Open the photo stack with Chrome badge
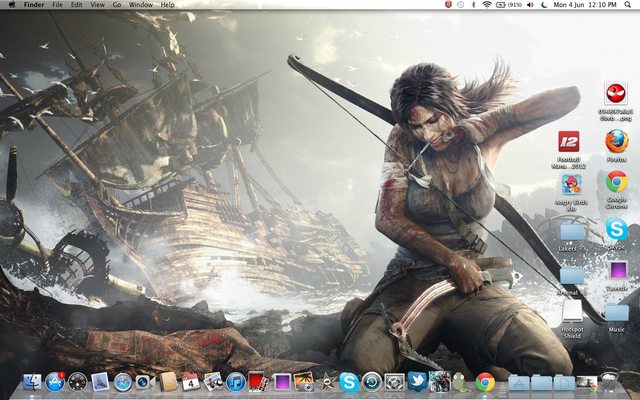Screen dimensions: 640x400 click(587, 384)
